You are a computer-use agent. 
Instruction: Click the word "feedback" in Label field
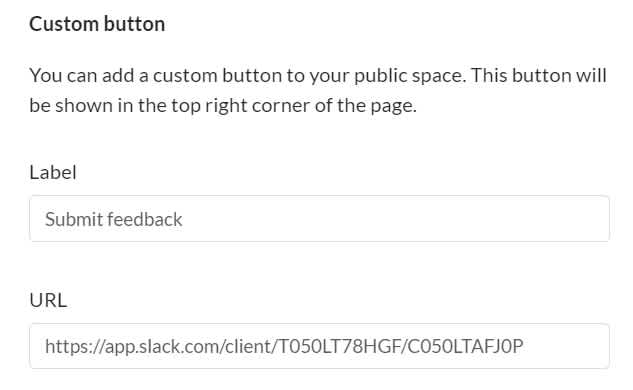[145, 219]
